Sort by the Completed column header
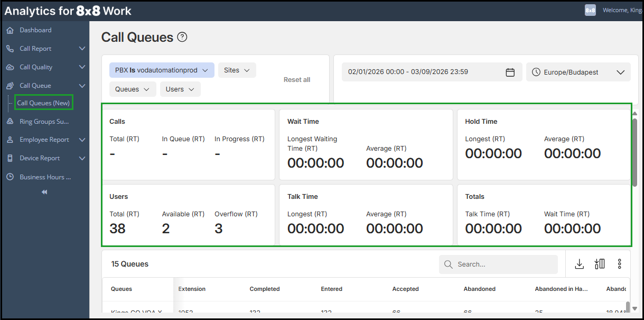This screenshot has height=320, width=644. click(265, 289)
